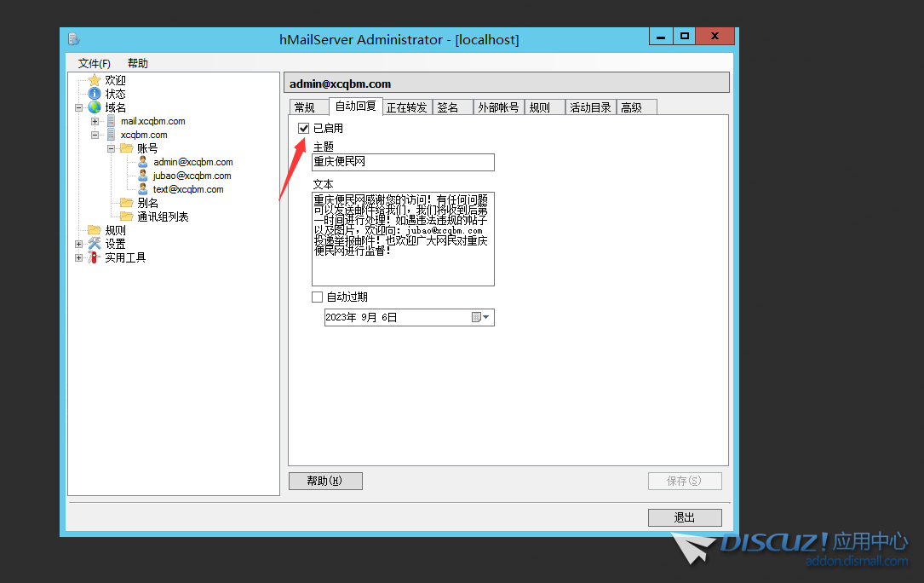Switch to the 外部帐号 tab
The height and width of the screenshot is (583, 924).
click(x=498, y=107)
